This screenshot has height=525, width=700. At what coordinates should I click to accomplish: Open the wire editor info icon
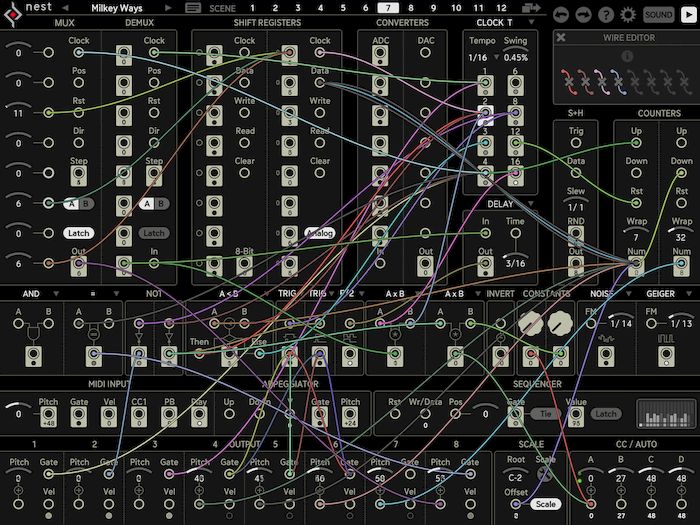(x=627, y=56)
